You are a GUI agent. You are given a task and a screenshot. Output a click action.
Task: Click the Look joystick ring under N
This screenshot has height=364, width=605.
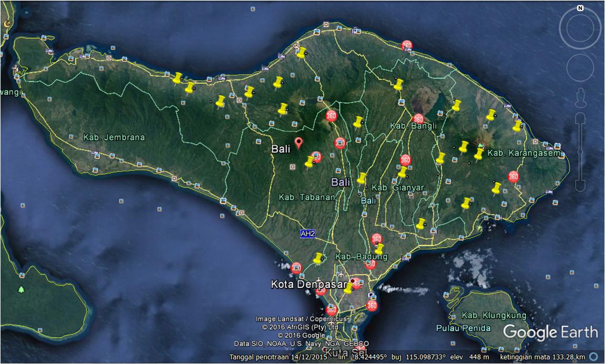pos(580,29)
